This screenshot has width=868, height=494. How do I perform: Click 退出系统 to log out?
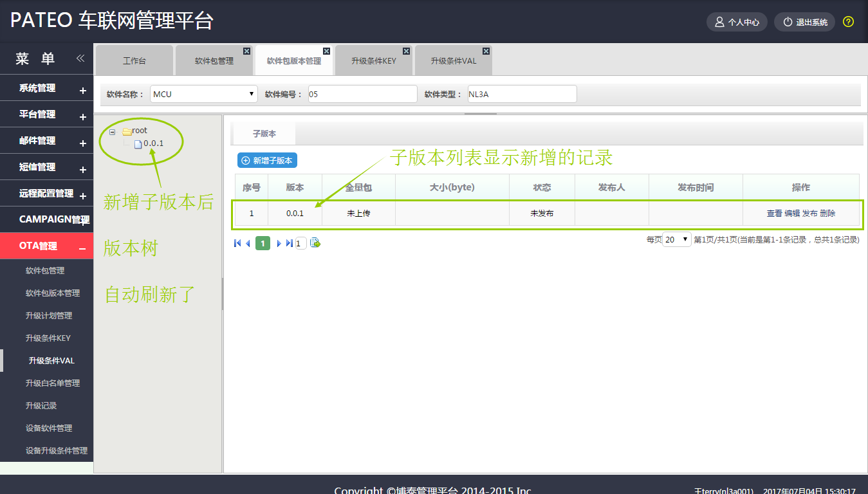pyautogui.click(x=805, y=22)
